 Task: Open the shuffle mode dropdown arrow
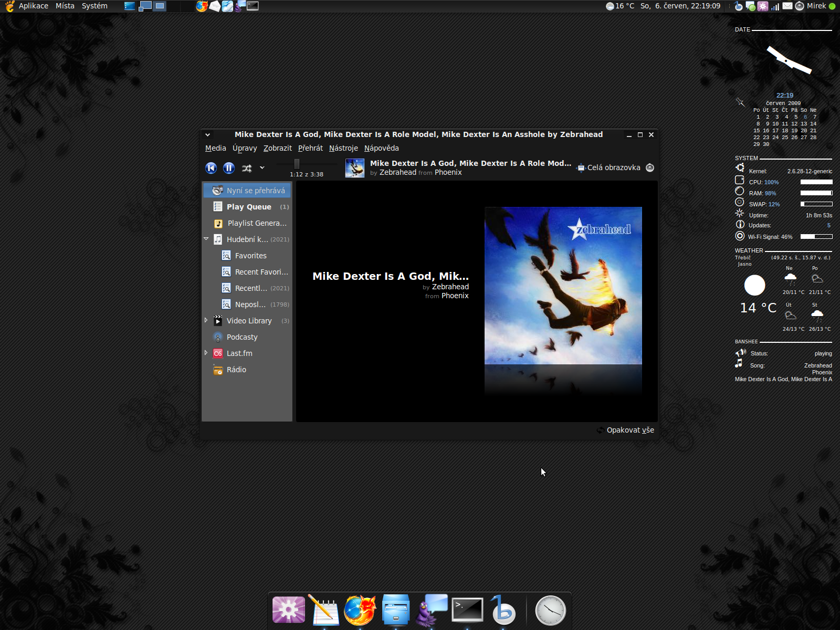[x=262, y=168]
